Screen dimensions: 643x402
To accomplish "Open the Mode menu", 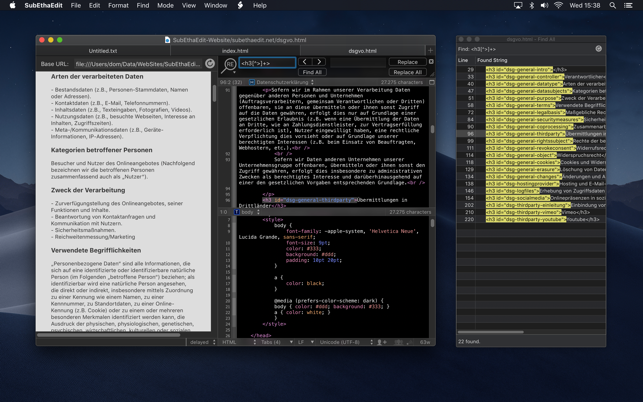I will click(165, 5).
